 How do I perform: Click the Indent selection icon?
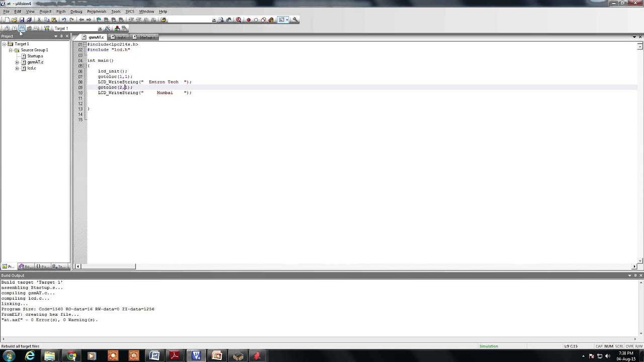point(132,20)
